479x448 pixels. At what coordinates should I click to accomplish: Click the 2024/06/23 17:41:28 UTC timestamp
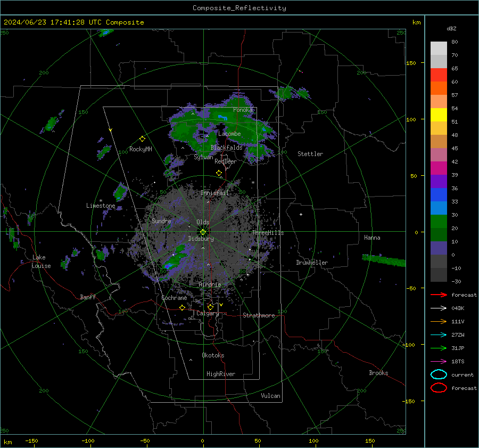click(73, 22)
